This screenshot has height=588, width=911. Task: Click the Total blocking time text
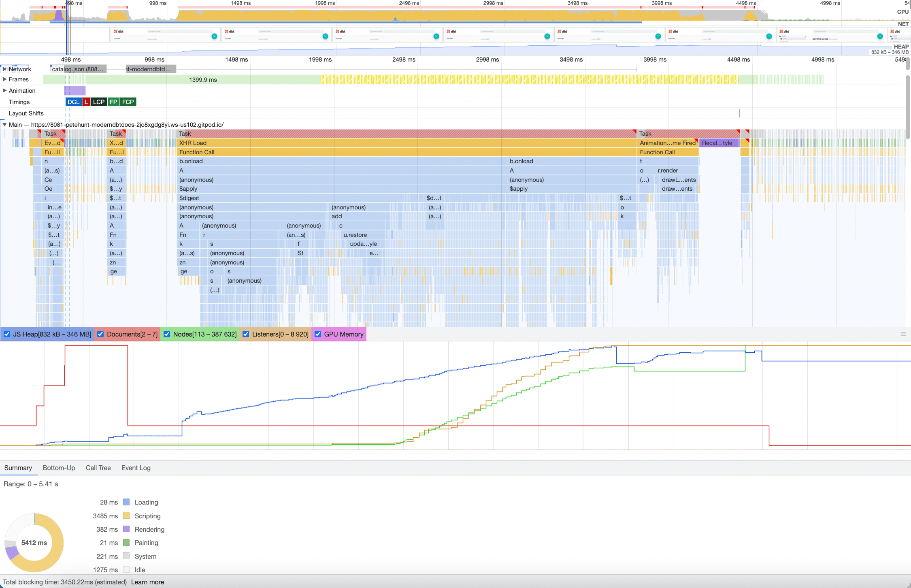click(65, 582)
